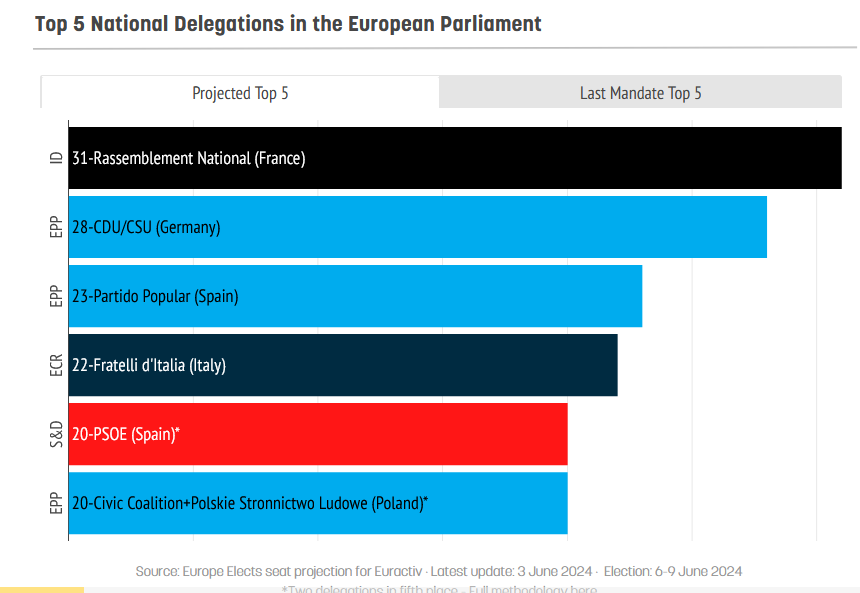This screenshot has width=860, height=593.
Task: Click the chart title heading
Action: [x=288, y=24]
